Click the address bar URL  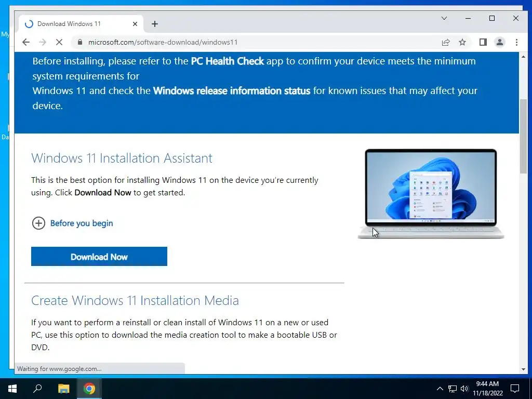[x=163, y=42]
